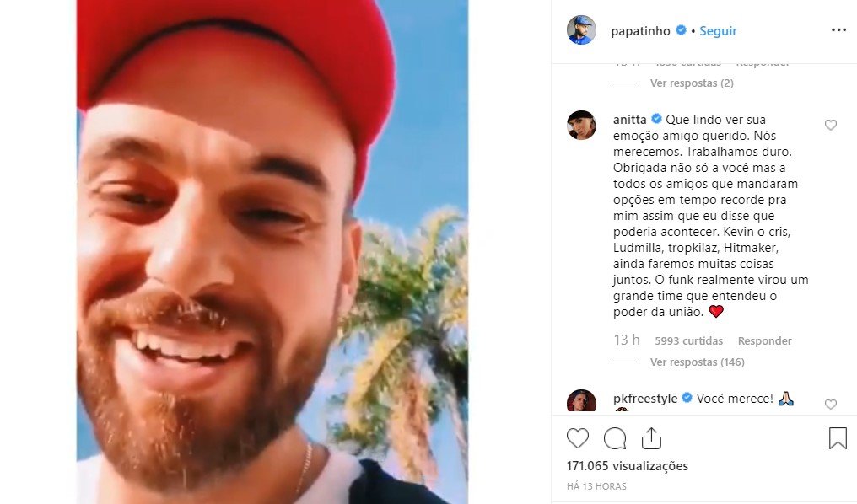Reply to anitta's comment via Responder
Image resolution: width=857 pixels, height=504 pixels.
(x=764, y=340)
